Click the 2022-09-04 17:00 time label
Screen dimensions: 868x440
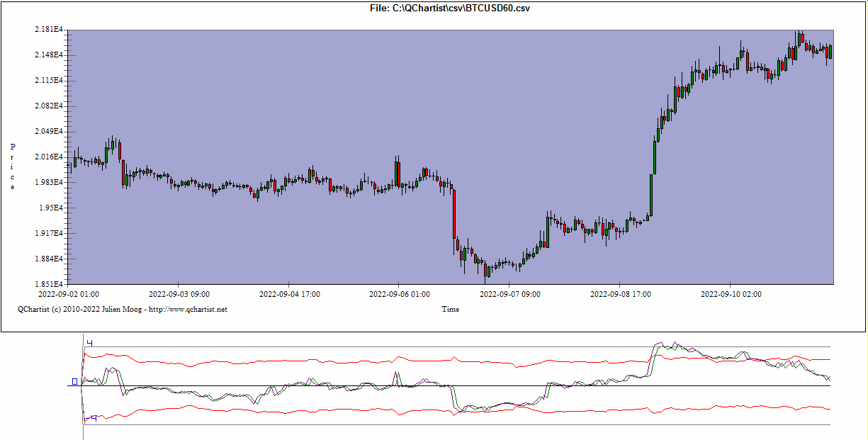pyautogui.click(x=289, y=293)
